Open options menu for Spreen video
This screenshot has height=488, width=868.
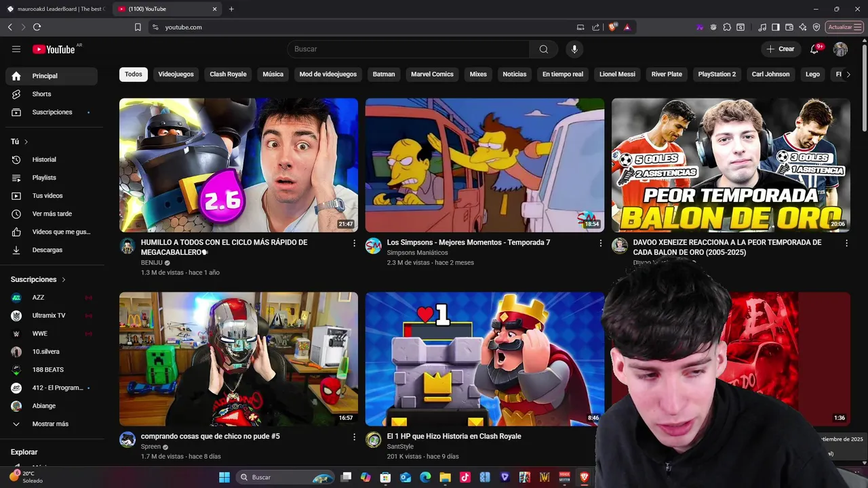click(354, 437)
